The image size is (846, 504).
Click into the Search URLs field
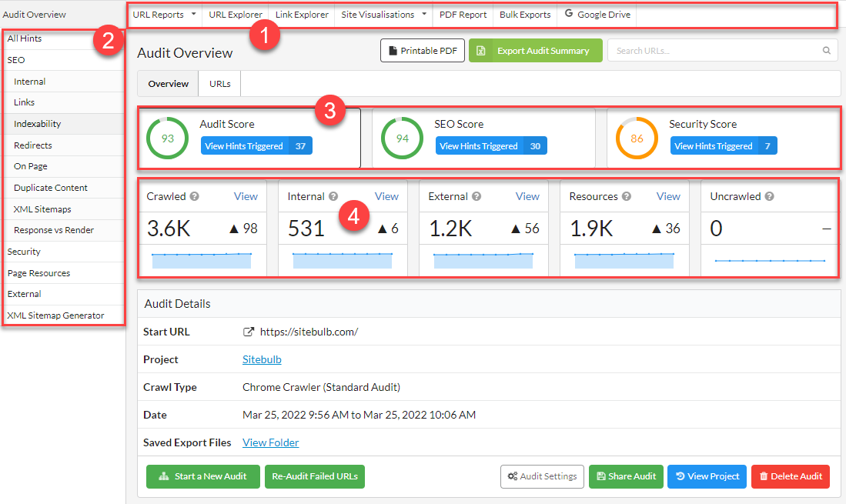tap(722, 51)
